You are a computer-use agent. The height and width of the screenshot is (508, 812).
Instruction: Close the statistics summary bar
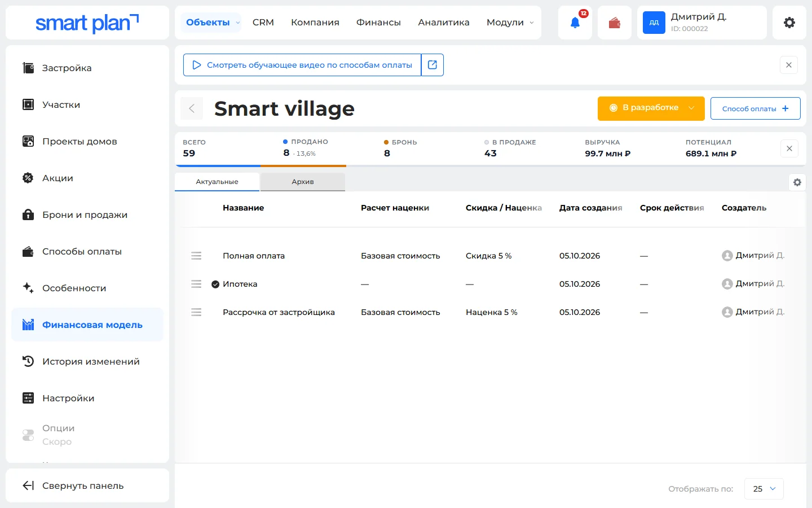point(789,148)
